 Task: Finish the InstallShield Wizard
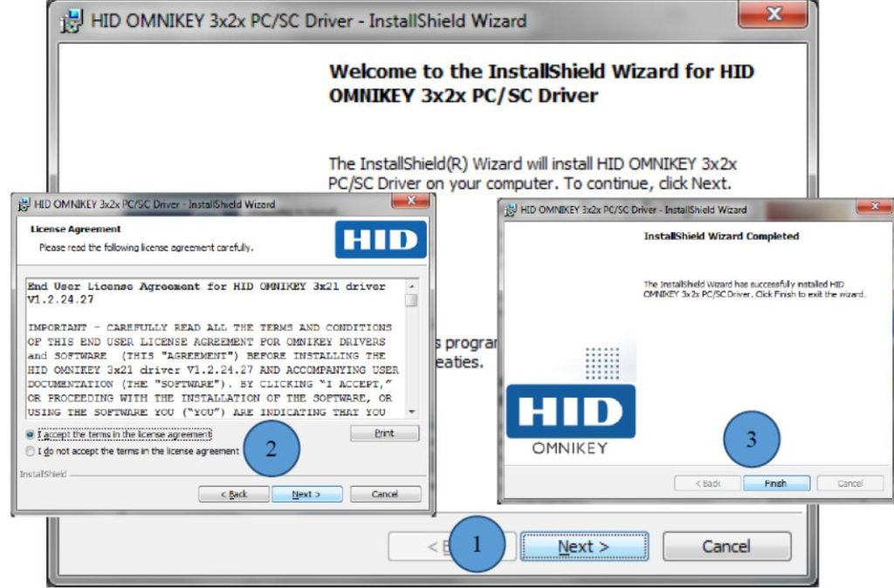click(776, 482)
